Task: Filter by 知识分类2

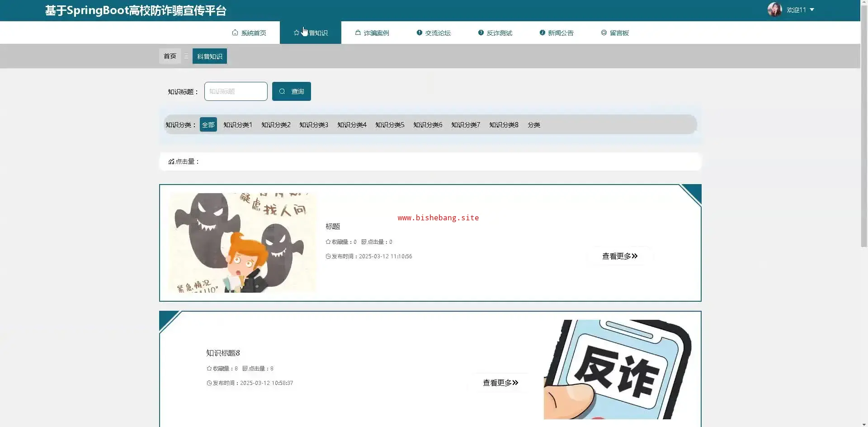Action: click(276, 124)
